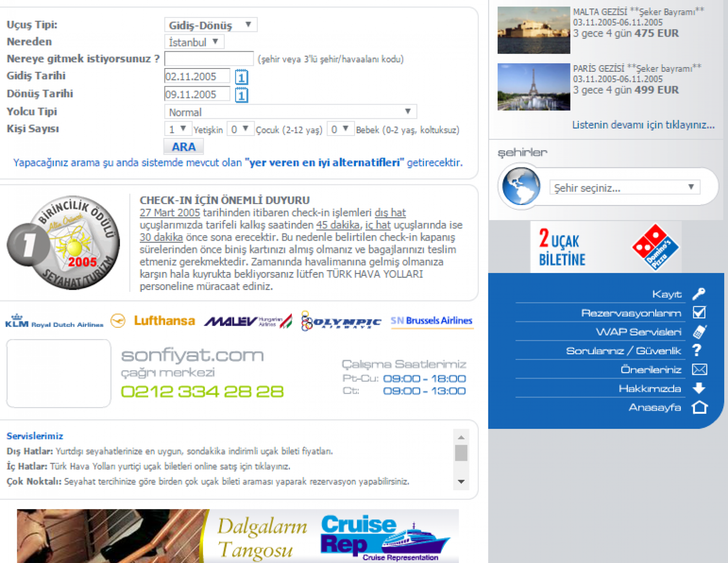The width and height of the screenshot is (728, 563).
Task: Click the envelope icon beside Önerileriniz
Action: click(699, 370)
